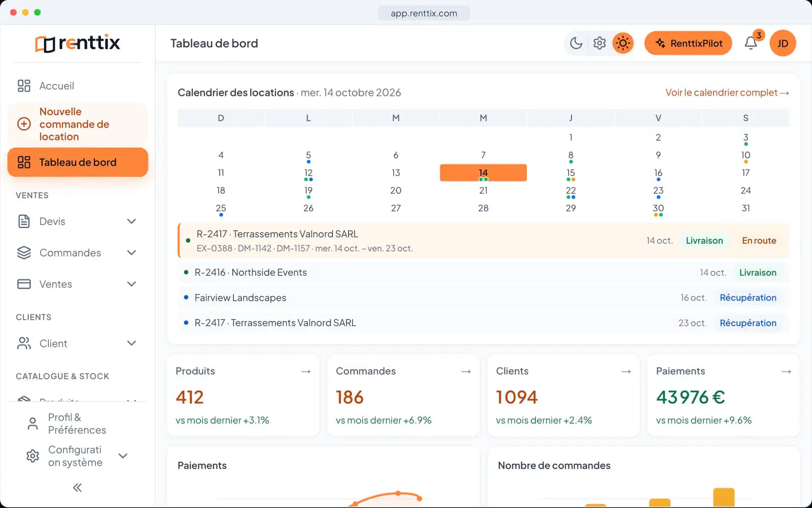The height and width of the screenshot is (508, 812).
Task: Open the JD user avatar menu
Action: point(783,43)
